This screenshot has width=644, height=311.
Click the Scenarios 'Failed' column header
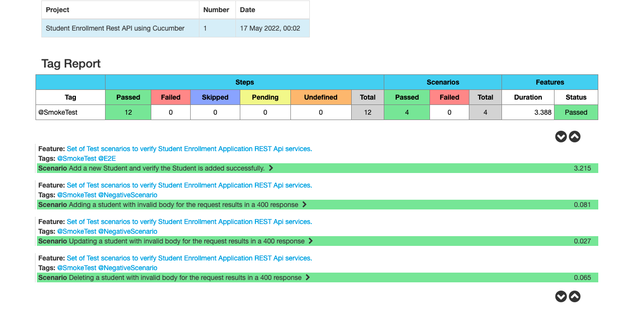point(449,97)
